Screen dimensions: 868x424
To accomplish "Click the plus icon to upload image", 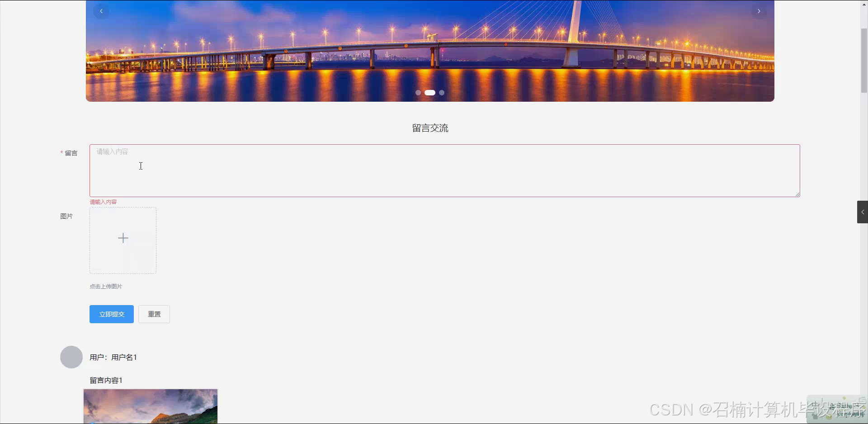I will point(123,238).
